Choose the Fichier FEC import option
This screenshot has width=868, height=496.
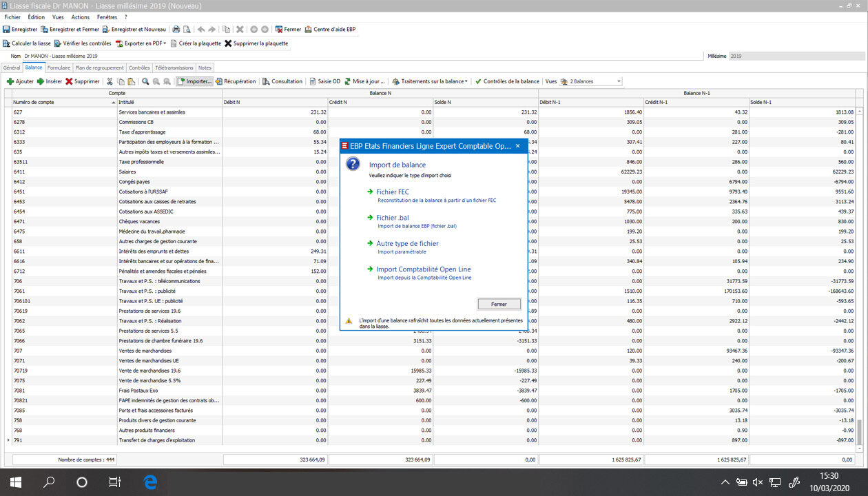[392, 192]
